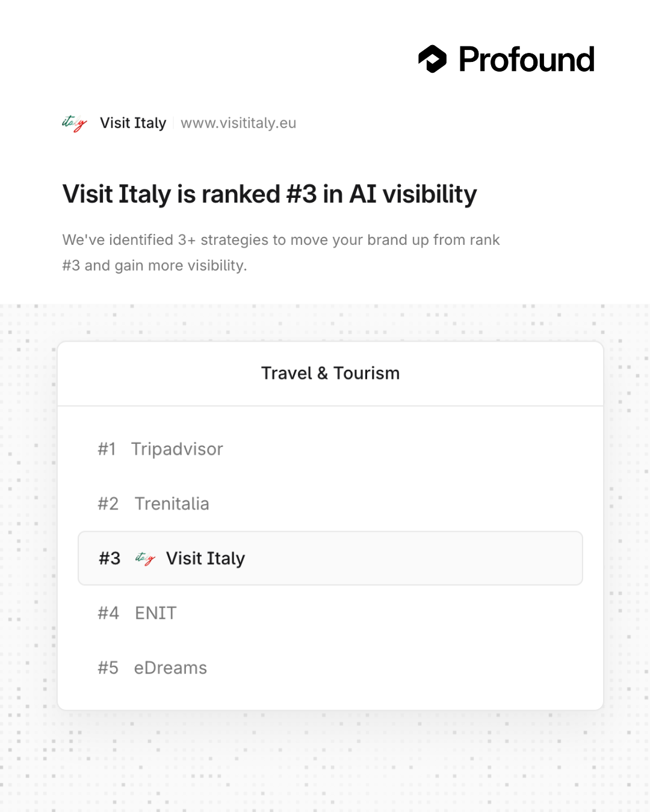This screenshot has height=812, width=650.
Task: Click the #5 rank number
Action: (108, 668)
